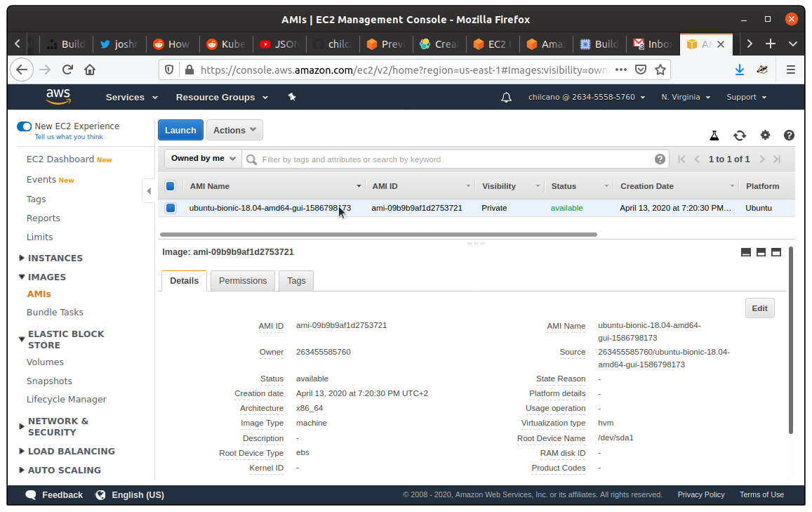Click the Launch button

181,130
